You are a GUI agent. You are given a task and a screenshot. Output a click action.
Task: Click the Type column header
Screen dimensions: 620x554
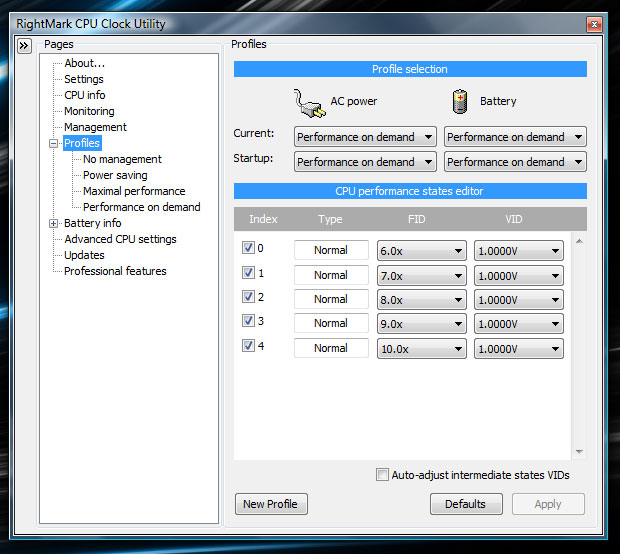click(x=330, y=219)
